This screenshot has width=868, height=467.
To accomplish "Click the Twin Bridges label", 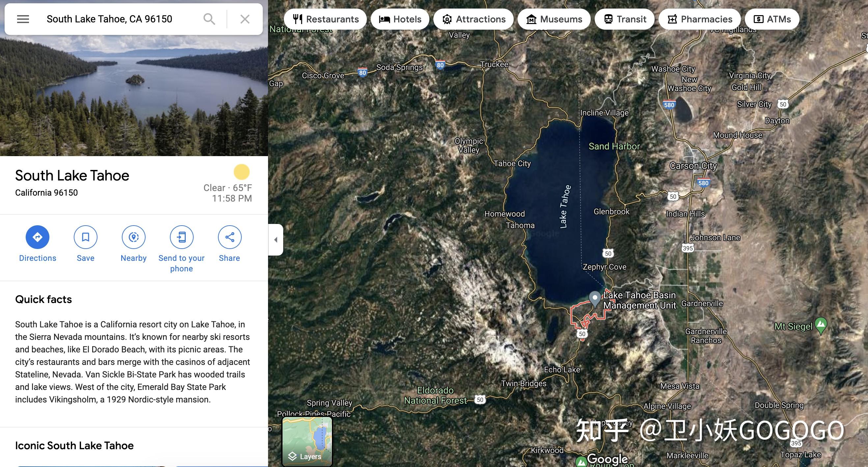I will 524,383.
